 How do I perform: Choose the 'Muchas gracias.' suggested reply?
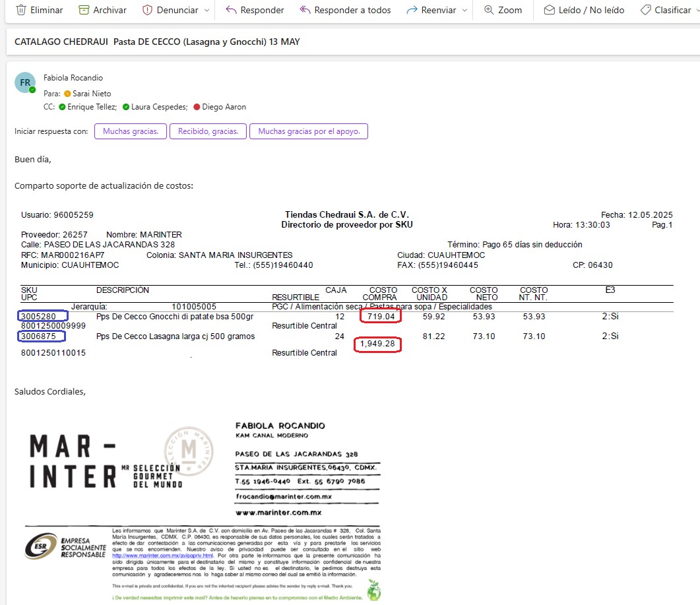coord(131,131)
